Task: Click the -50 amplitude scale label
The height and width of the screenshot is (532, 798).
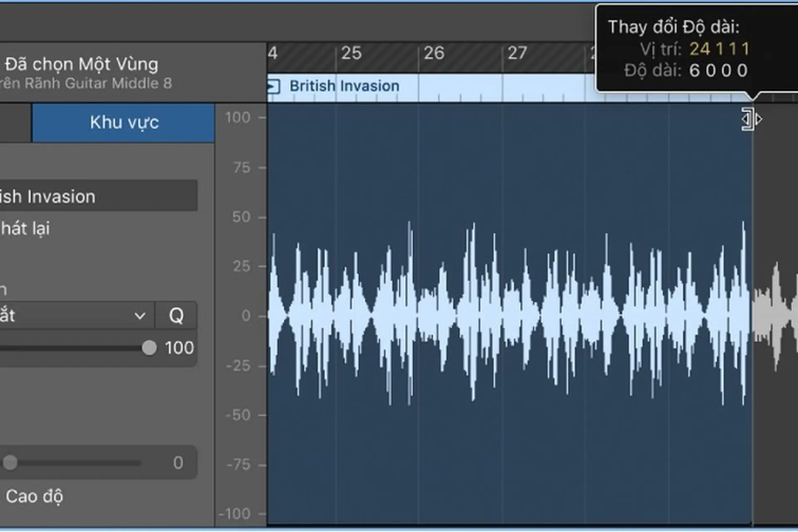Action: [239, 415]
